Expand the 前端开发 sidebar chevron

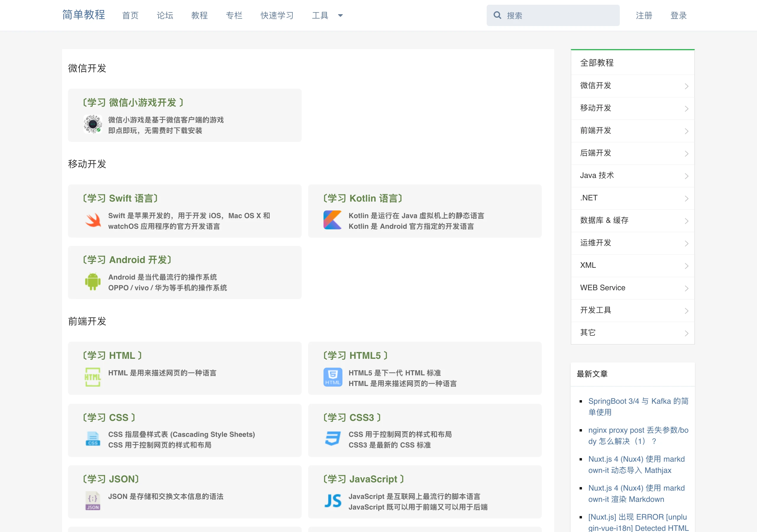(686, 131)
